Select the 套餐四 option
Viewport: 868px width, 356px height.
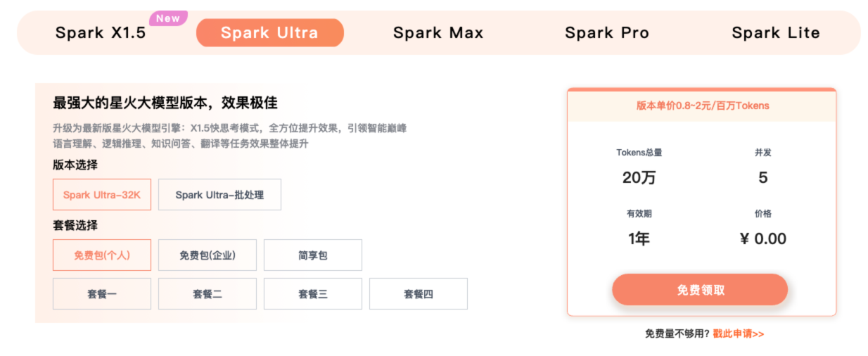(419, 294)
